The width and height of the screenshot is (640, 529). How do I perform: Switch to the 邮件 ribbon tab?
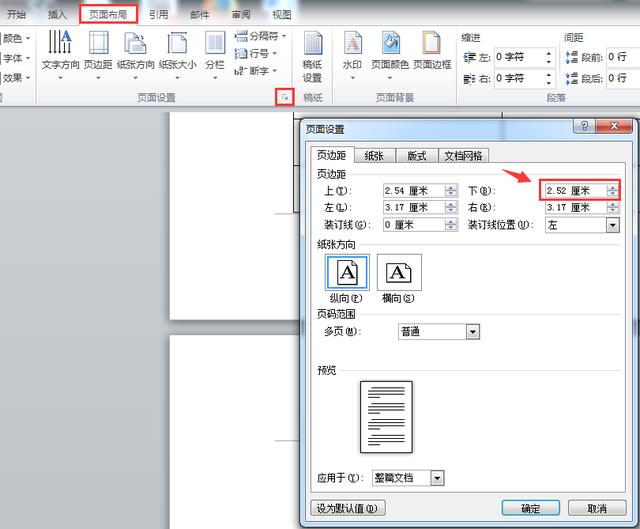coord(200,15)
